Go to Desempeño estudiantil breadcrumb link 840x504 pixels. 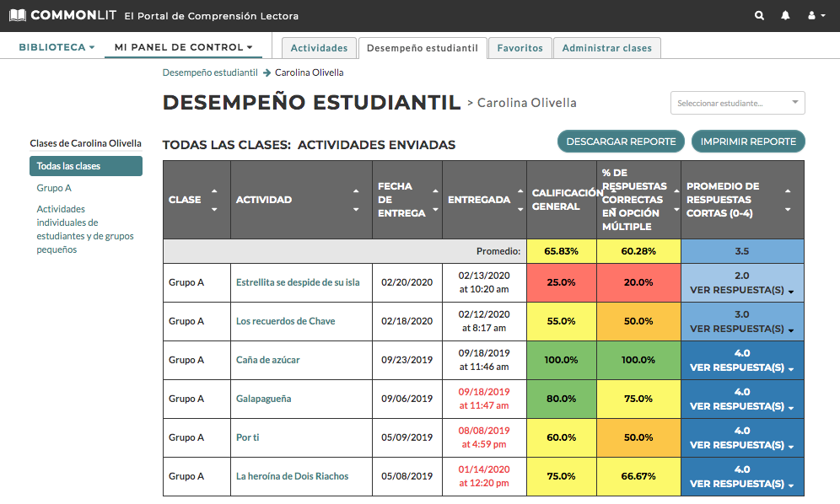pos(210,72)
